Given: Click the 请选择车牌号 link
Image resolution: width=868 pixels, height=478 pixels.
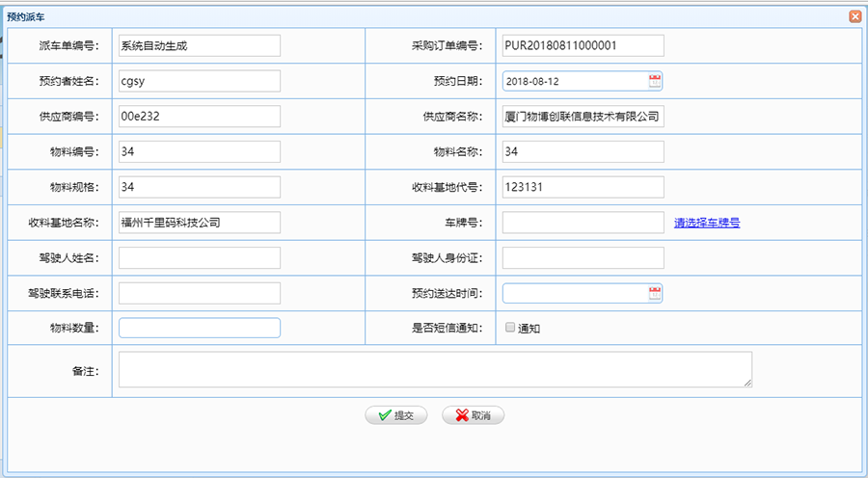Looking at the screenshot, I should coord(707,223).
